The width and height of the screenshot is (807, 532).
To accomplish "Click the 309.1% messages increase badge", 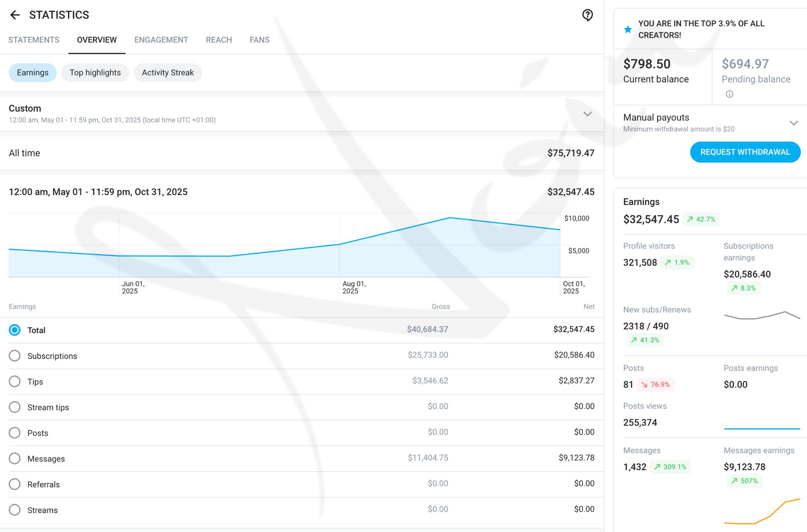I will click(x=670, y=467).
